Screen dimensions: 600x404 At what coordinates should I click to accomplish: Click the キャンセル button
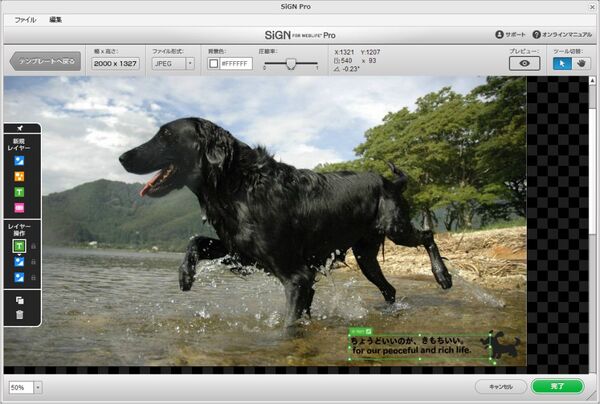click(x=501, y=387)
